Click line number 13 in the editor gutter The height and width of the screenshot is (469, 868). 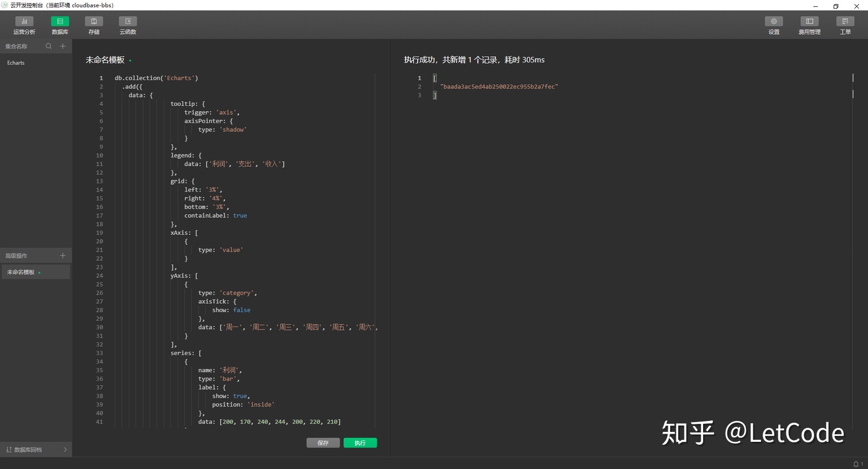click(x=100, y=181)
